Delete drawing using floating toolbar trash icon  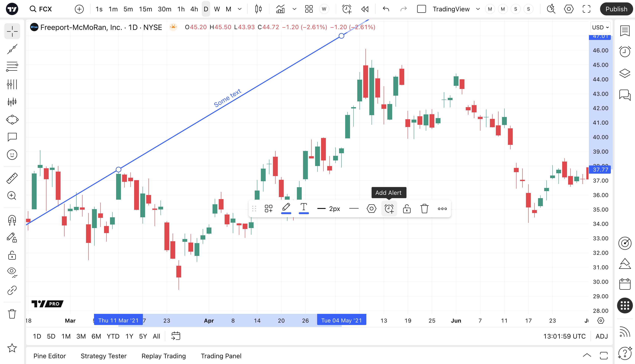(x=425, y=209)
